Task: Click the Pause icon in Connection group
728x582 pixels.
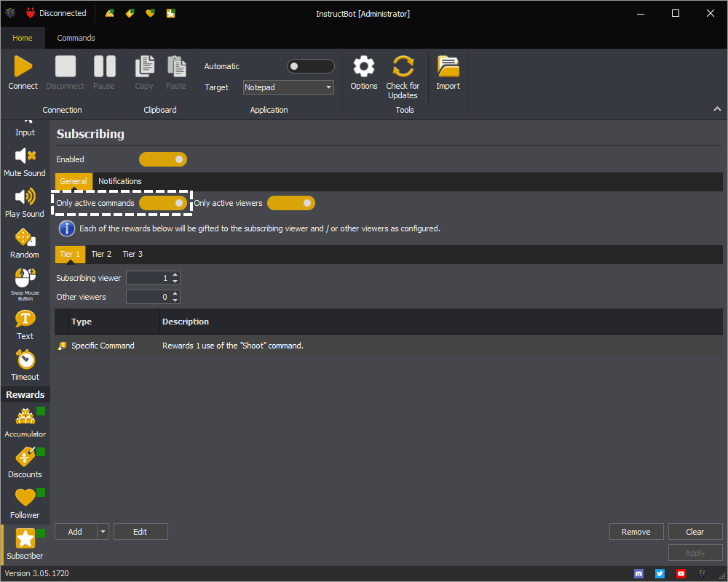Action: click(x=104, y=66)
